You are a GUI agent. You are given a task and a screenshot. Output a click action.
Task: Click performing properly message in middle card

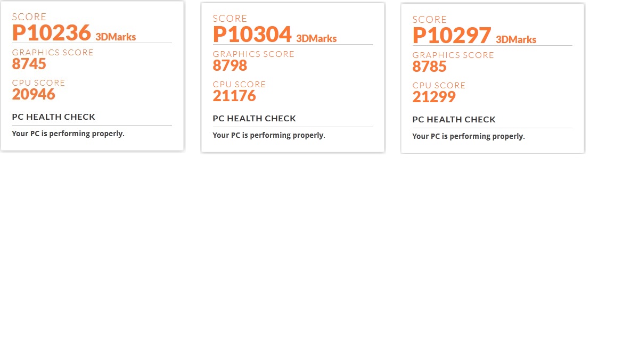[x=269, y=135]
